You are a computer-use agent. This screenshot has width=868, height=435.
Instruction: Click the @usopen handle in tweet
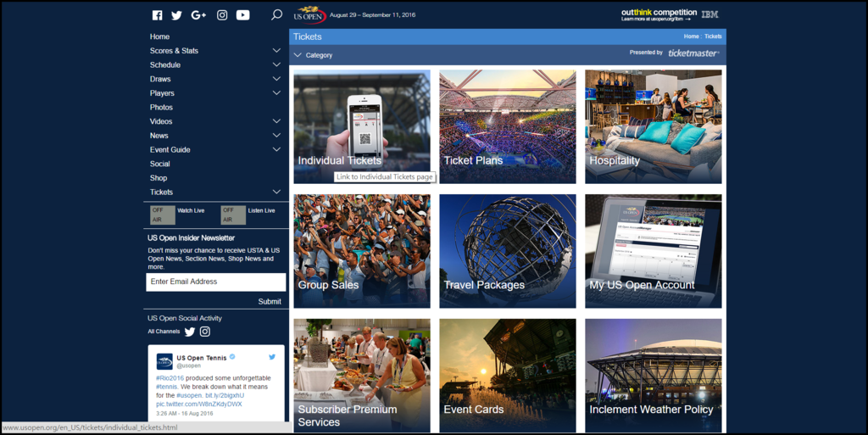188,365
